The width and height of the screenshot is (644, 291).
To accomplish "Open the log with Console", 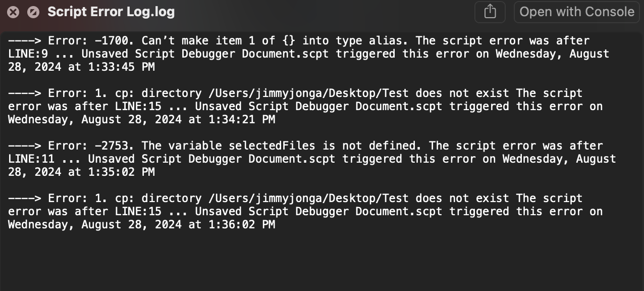I will point(577,12).
